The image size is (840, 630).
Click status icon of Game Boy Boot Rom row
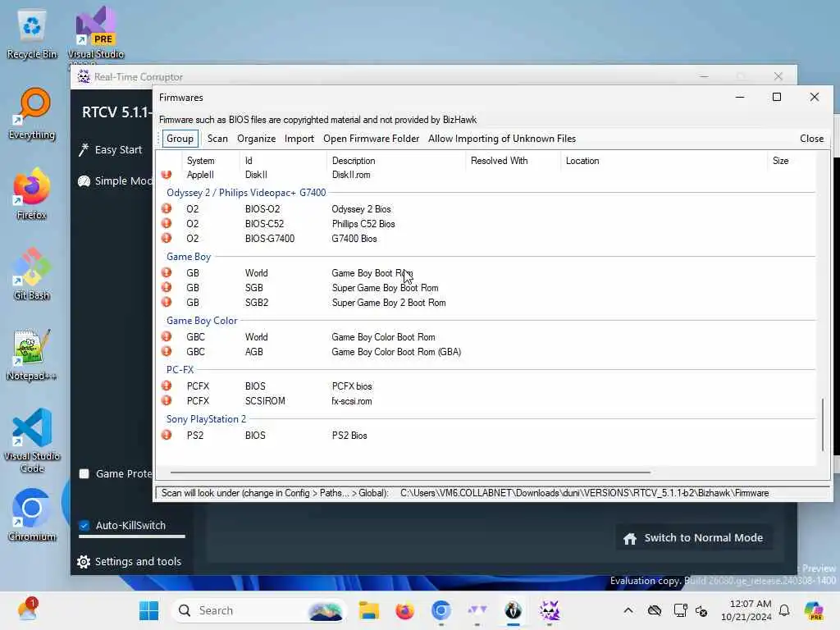tap(167, 272)
